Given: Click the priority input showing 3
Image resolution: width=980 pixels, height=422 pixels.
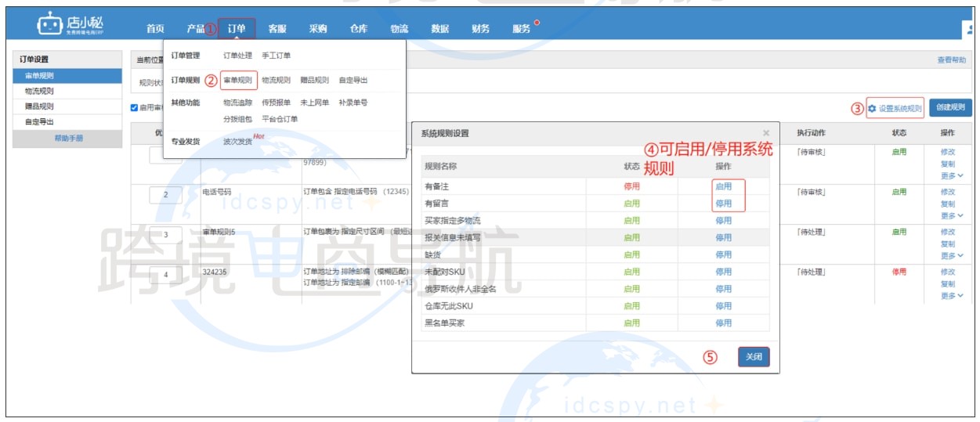Looking at the screenshot, I should [x=165, y=235].
